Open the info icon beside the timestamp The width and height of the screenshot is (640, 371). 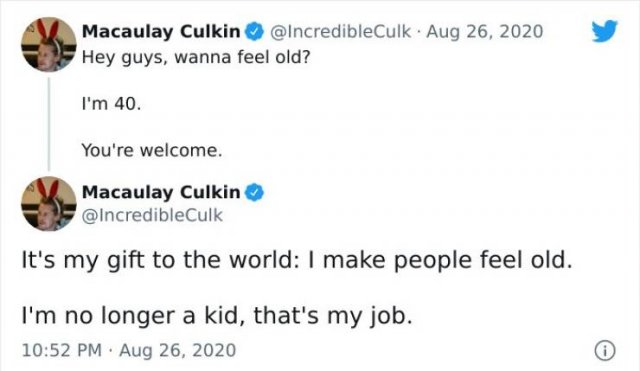click(604, 351)
